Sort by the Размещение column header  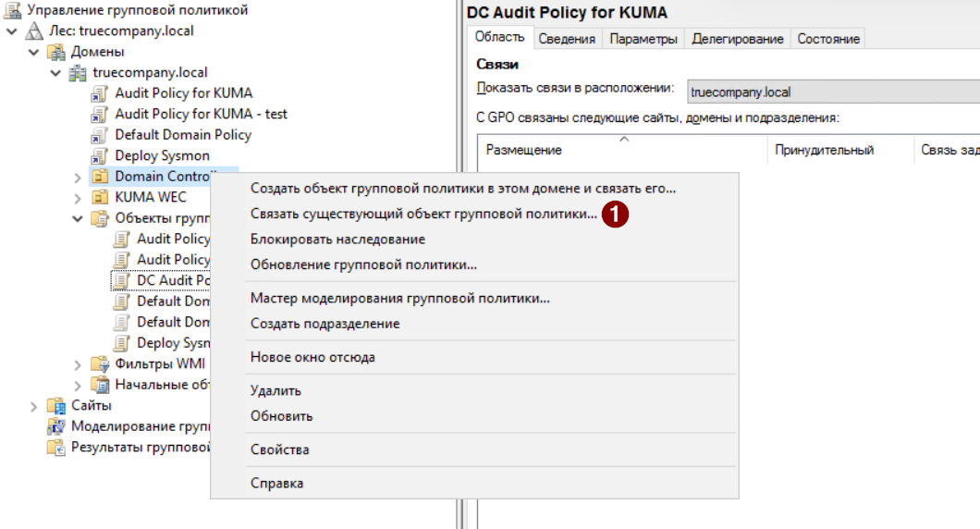[622, 150]
